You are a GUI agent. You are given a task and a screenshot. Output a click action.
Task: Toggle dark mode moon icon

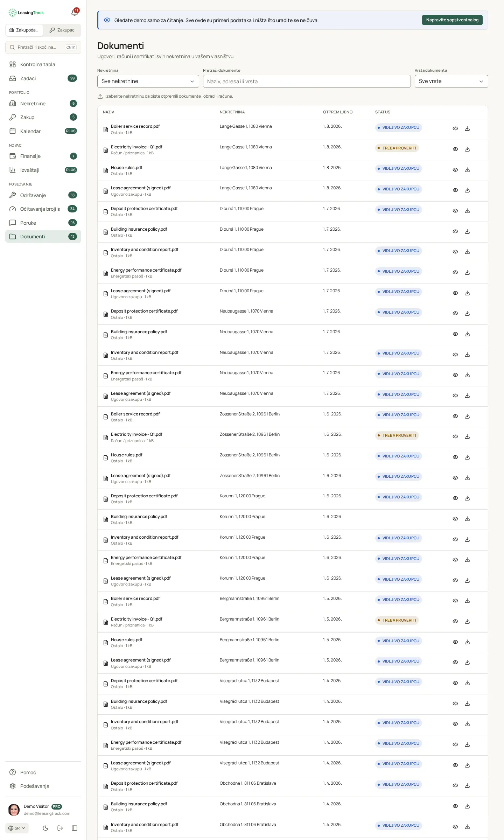coord(45,828)
